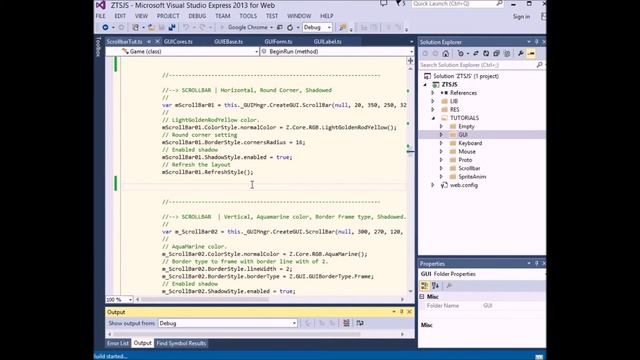The image size is (640, 360).
Task: Click Solution Explorer Sync with Active Document icon
Action: (x=476, y=53)
